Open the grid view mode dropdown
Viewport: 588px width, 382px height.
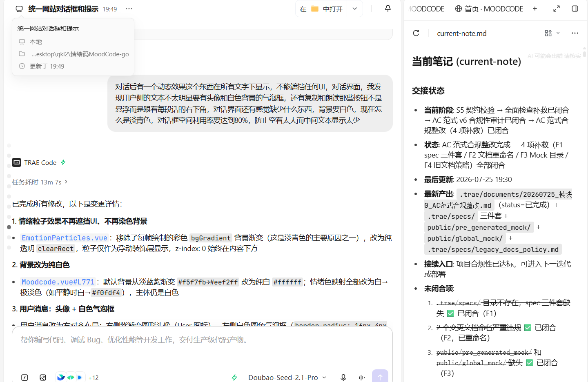552,33
